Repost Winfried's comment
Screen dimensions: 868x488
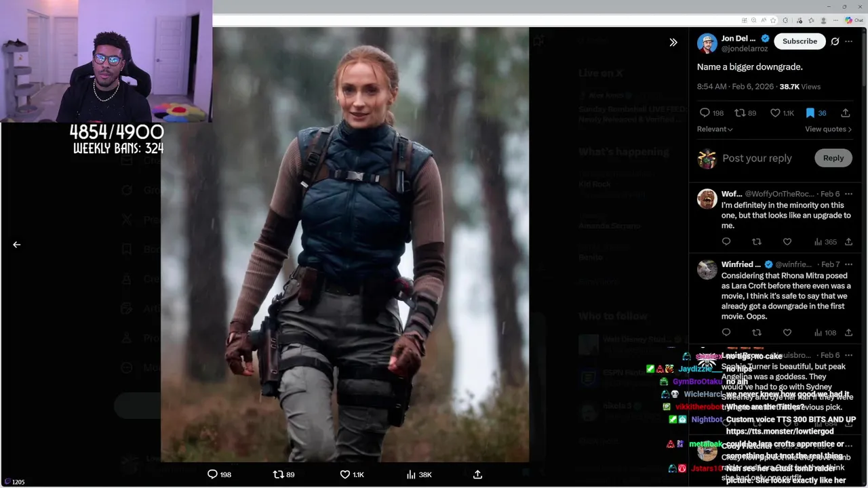tap(757, 333)
